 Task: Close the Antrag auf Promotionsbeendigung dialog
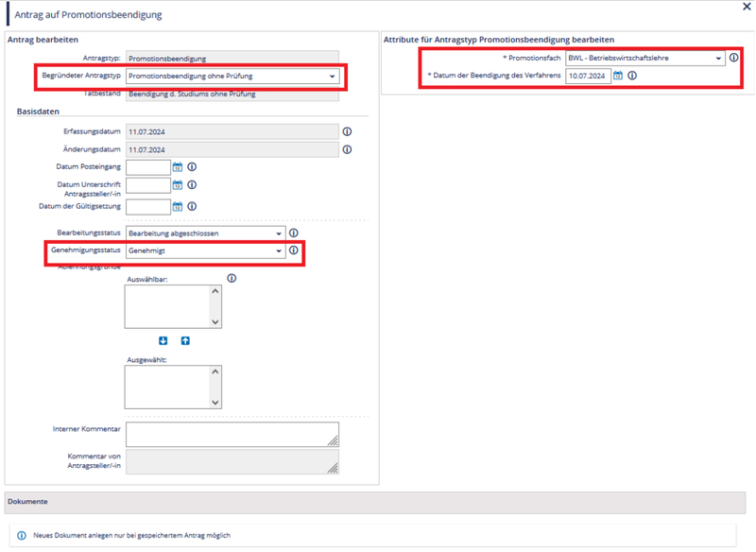pos(747,7)
